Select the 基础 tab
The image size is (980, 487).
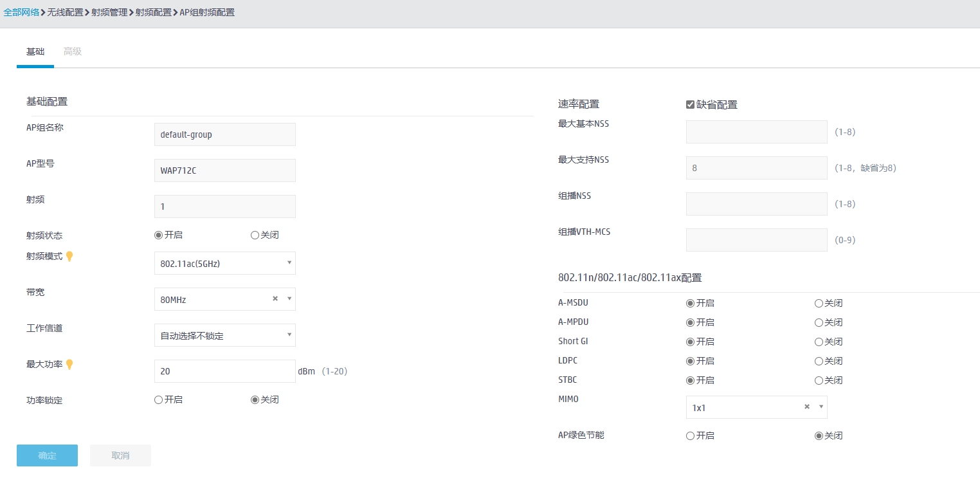click(x=35, y=51)
